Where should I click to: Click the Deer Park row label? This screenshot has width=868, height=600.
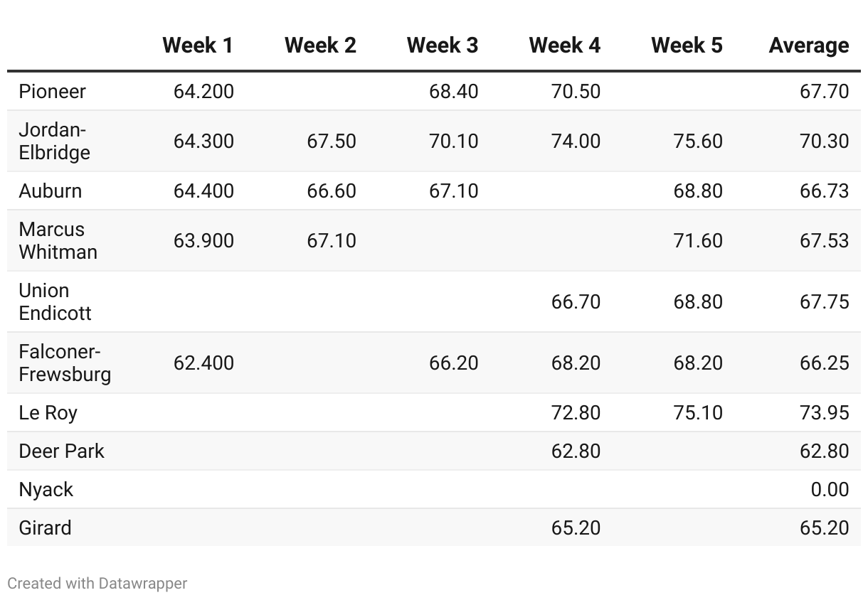(61, 451)
